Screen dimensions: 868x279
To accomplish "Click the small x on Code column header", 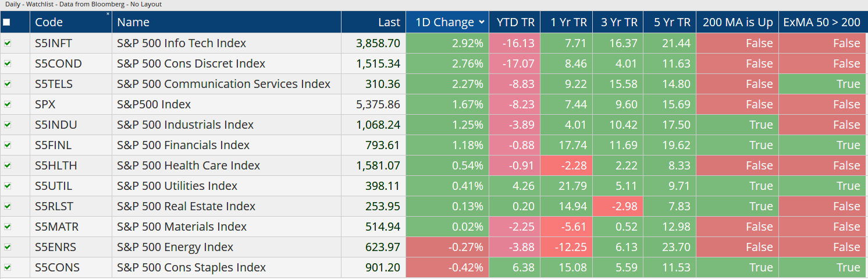I will point(108,14).
